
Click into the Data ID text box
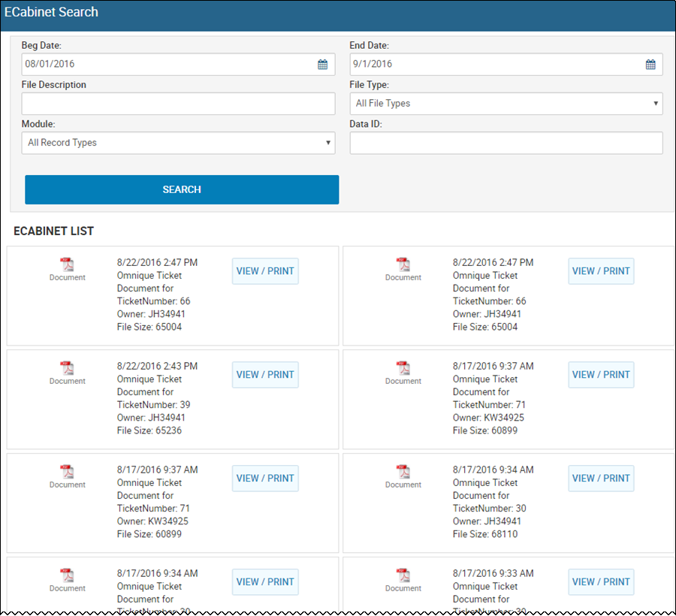(x=506, y=143)
